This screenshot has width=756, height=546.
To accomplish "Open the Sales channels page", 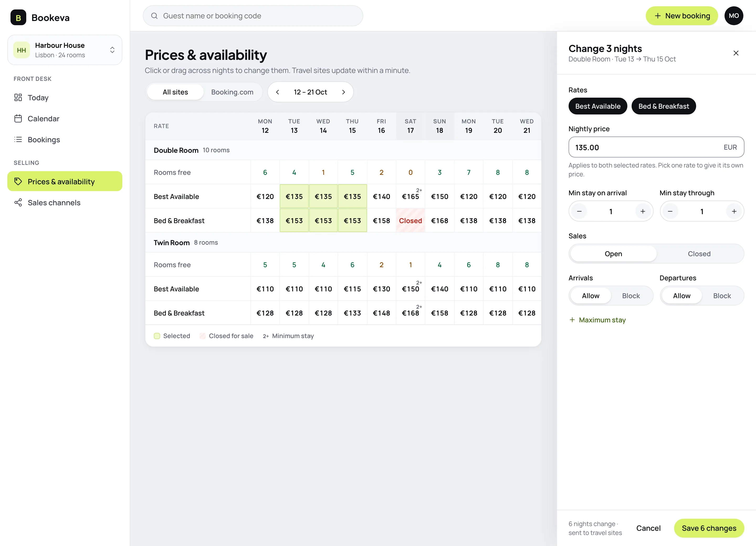I will click(x=65, y=202).
